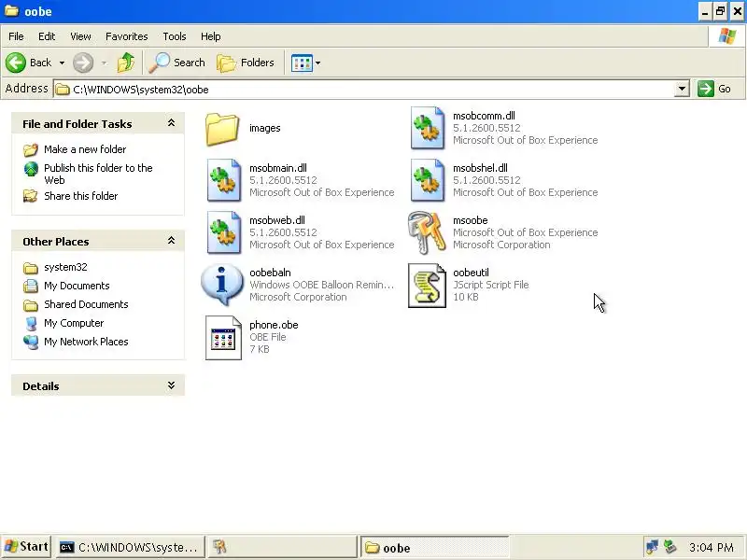This screenshot has width=747, height=560.
Task: Select the oobeutil JScript file icon
Action: (x=427, y=286)
